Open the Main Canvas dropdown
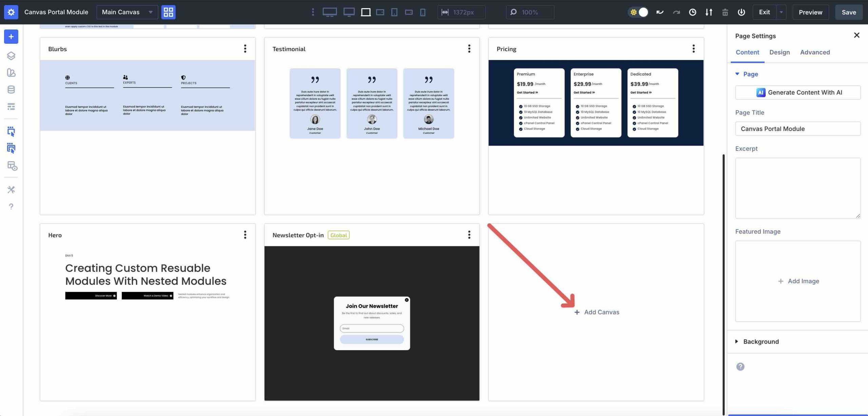Image resolution: width=868 pixels, height=416 pixels. click(127, 12)
